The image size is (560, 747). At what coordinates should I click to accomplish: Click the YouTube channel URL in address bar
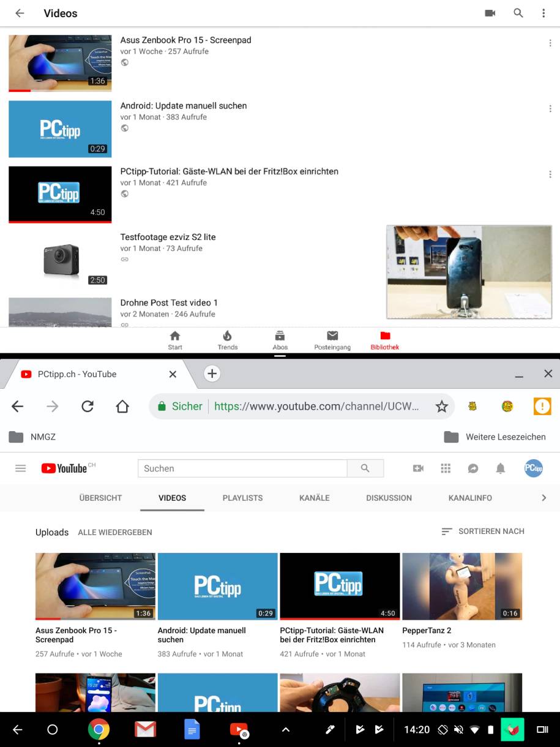(316, 406)
